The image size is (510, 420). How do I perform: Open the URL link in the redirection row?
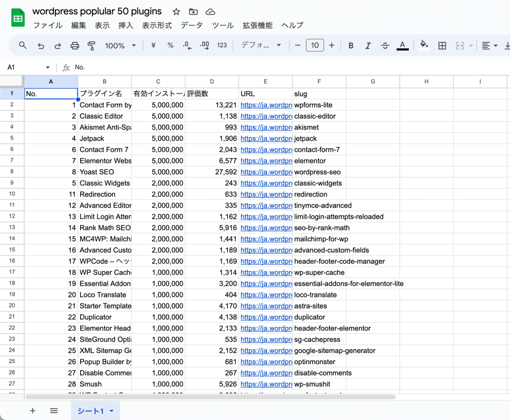coord(266,194)
